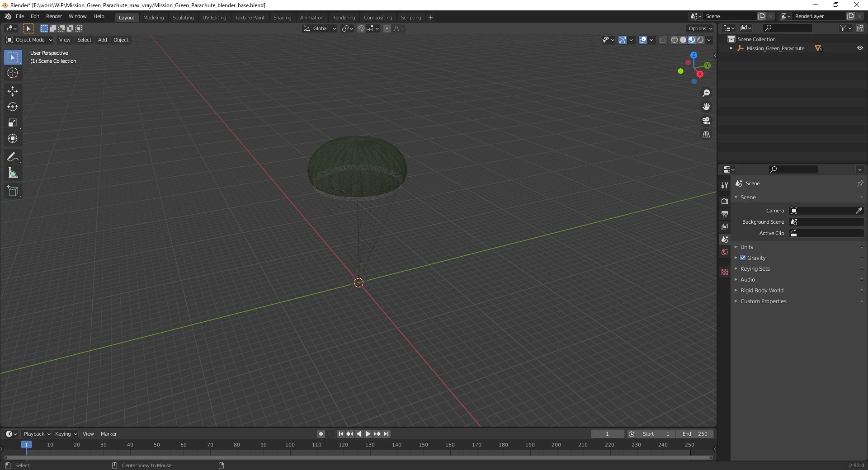
Task: Click the End frame field showing 250
Action: 695,434
